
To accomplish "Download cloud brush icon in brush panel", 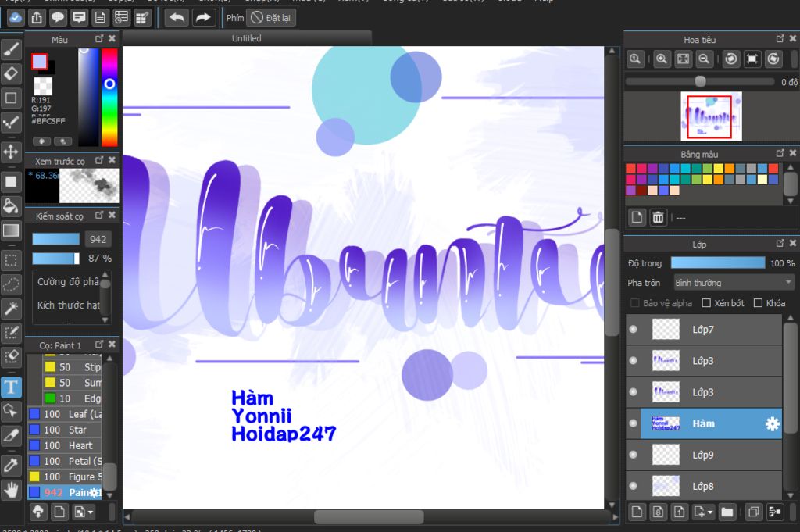I will click(x=38, y=511).
